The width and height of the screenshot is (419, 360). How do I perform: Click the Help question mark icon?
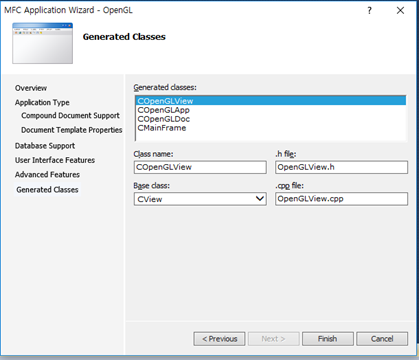pyautogui.click(x=369, y=11)
